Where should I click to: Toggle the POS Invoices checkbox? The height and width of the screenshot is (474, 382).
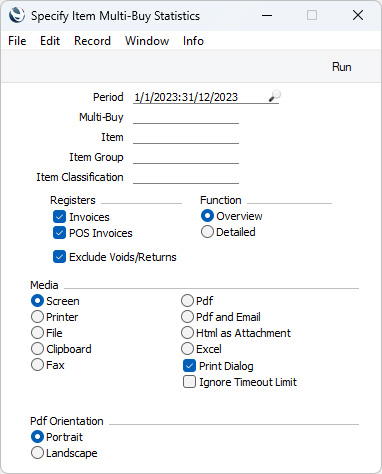pos(59,233)
